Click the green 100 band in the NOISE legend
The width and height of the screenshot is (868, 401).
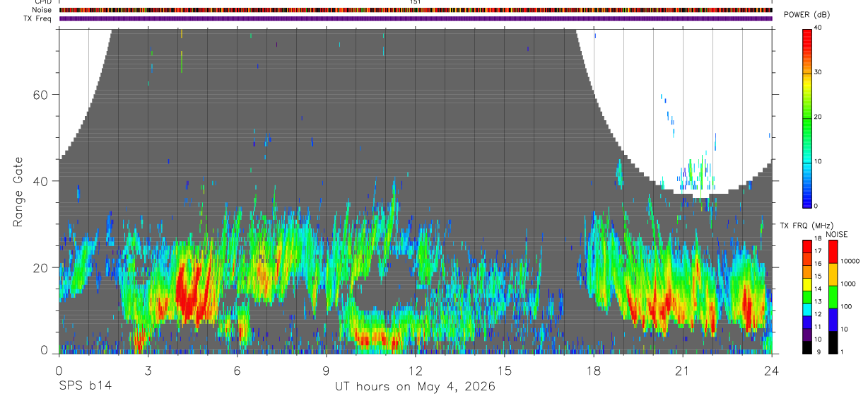tap(833, 297)
